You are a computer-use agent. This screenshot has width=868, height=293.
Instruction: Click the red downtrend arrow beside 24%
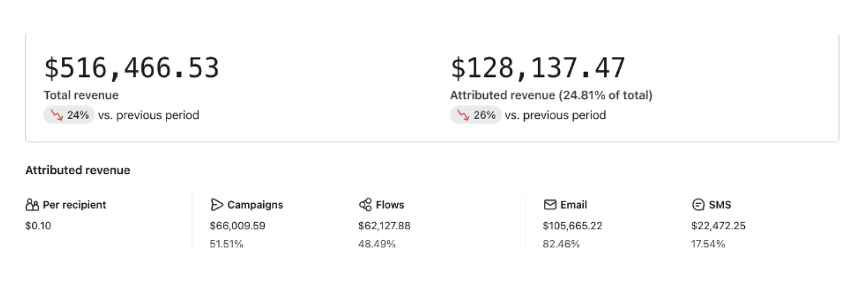click(56, 115)
